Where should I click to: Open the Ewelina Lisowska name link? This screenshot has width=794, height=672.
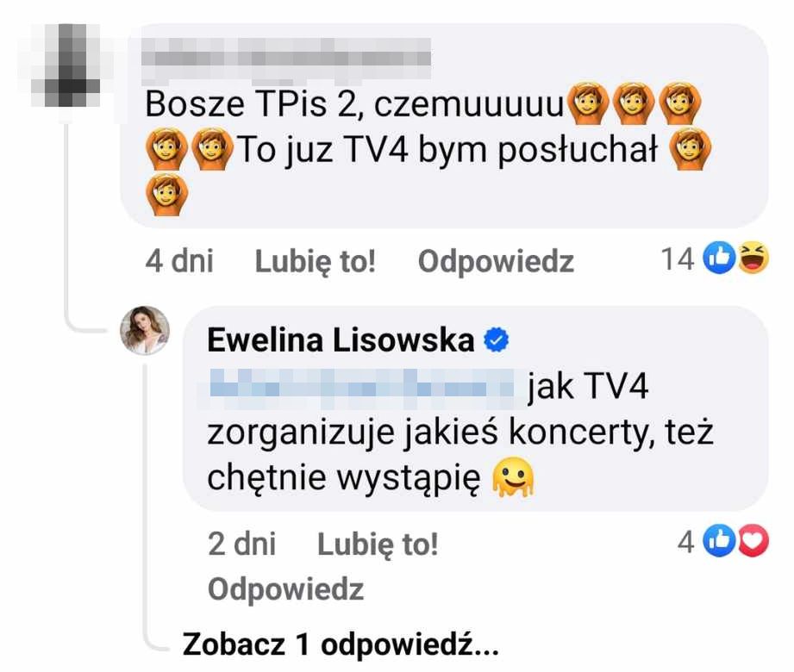(341, 339)
